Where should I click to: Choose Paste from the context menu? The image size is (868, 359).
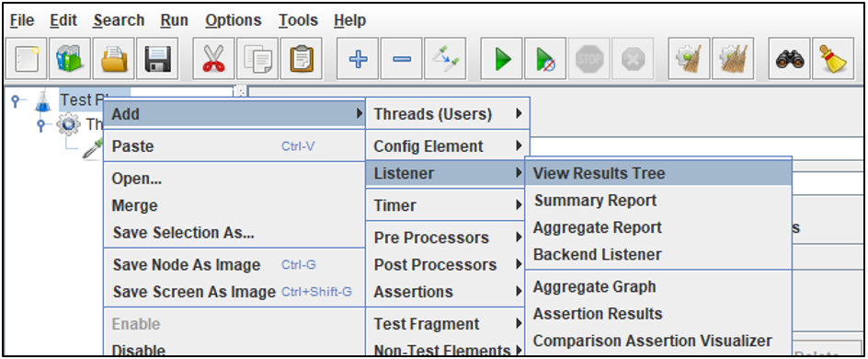click(234, 146)
